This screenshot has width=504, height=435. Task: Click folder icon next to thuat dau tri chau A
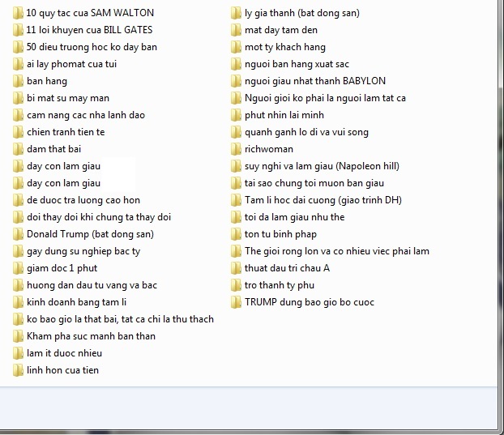coord(236,268)
